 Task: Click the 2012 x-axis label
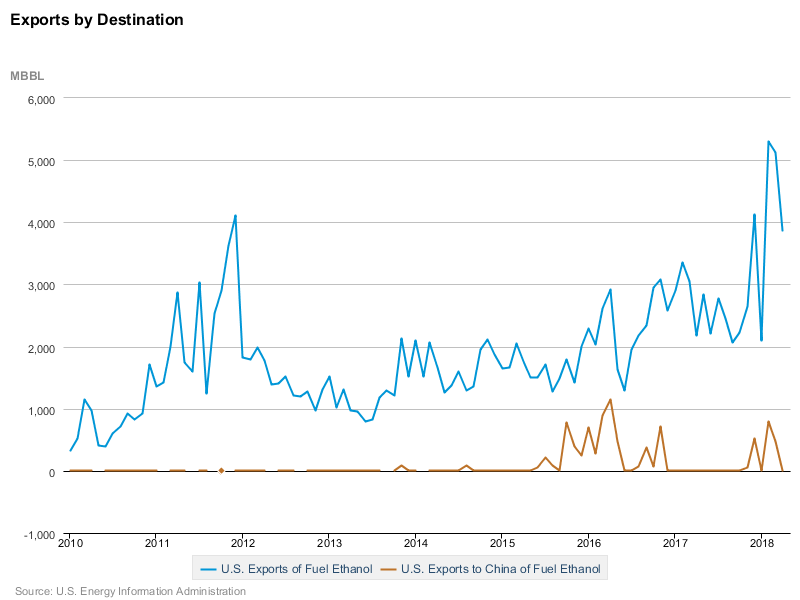tap(243, 543)
